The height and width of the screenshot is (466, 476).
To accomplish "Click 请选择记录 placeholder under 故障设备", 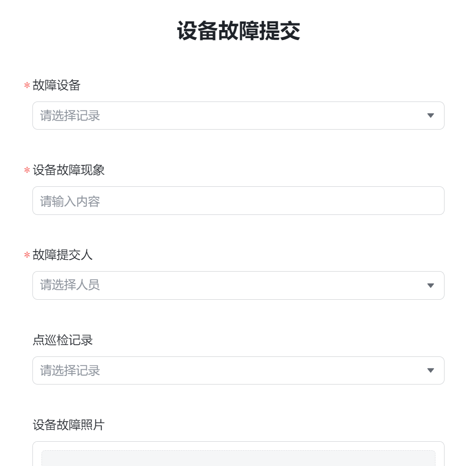I will coord(70,115).
